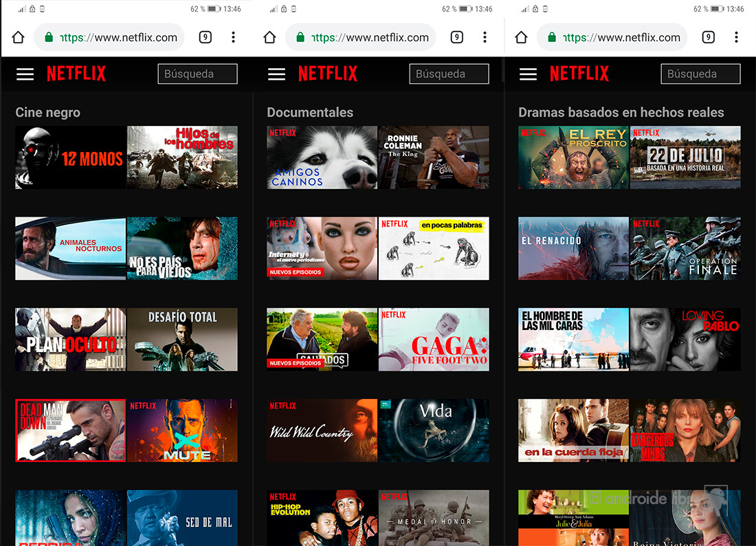This screenshot has width=756, height=546.
Task: Open the 9-tabs switcher above Documentales screen
Action: (x=456, y=37)
